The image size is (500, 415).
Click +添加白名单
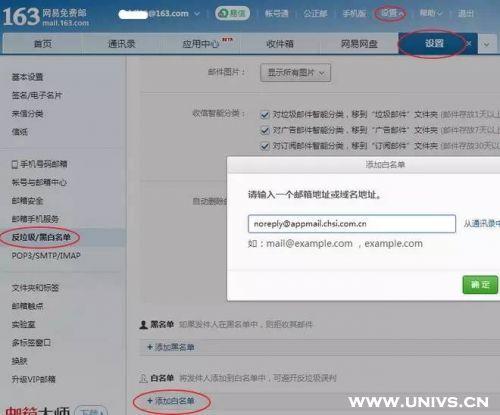point(171,401)
